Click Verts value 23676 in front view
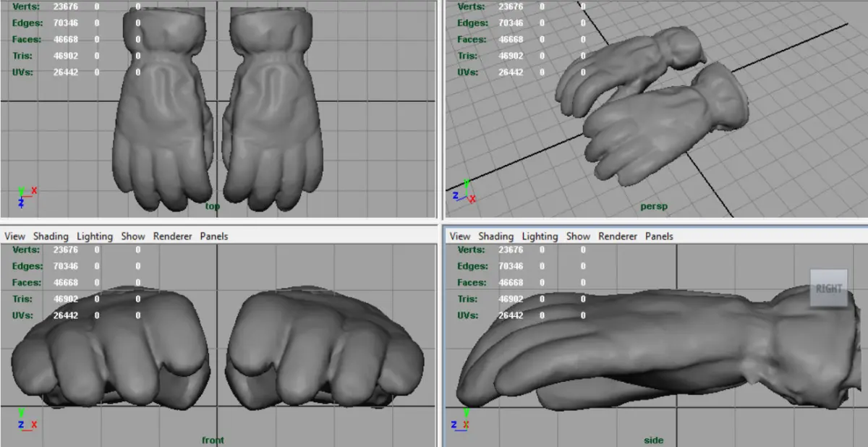The height and width of the screenshot is (447, 868). pyautogui.click(x=66, y=250)
